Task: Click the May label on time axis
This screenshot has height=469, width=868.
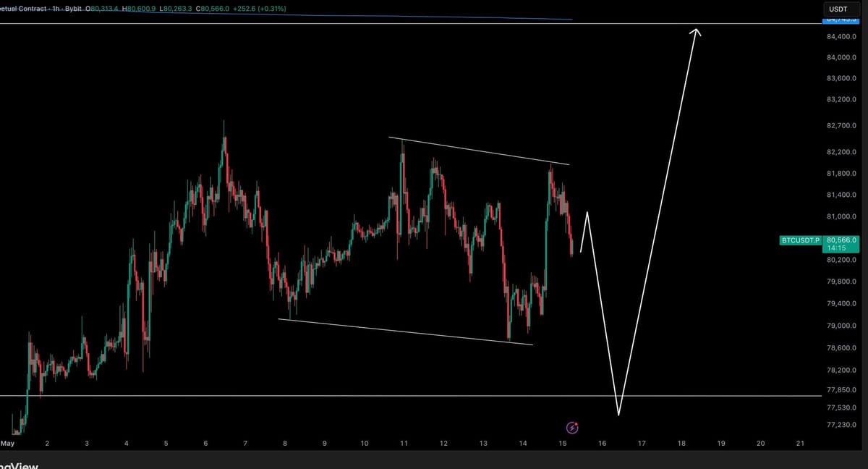Action: [7, 443]
